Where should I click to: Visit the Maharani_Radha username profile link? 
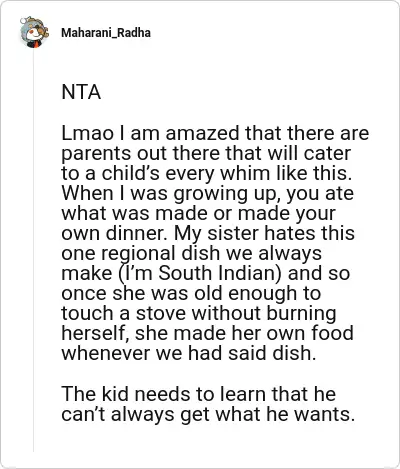[106, 33]
